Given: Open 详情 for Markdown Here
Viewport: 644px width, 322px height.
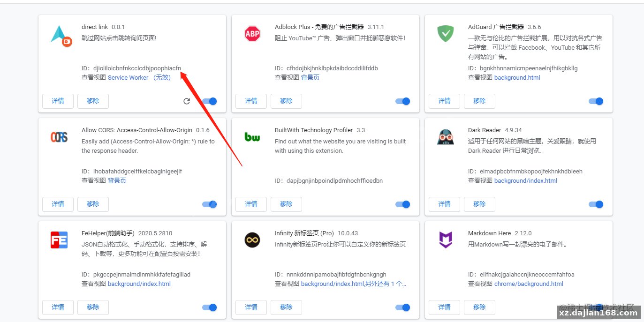Looking at the screenshot, I should click(445, 307).
